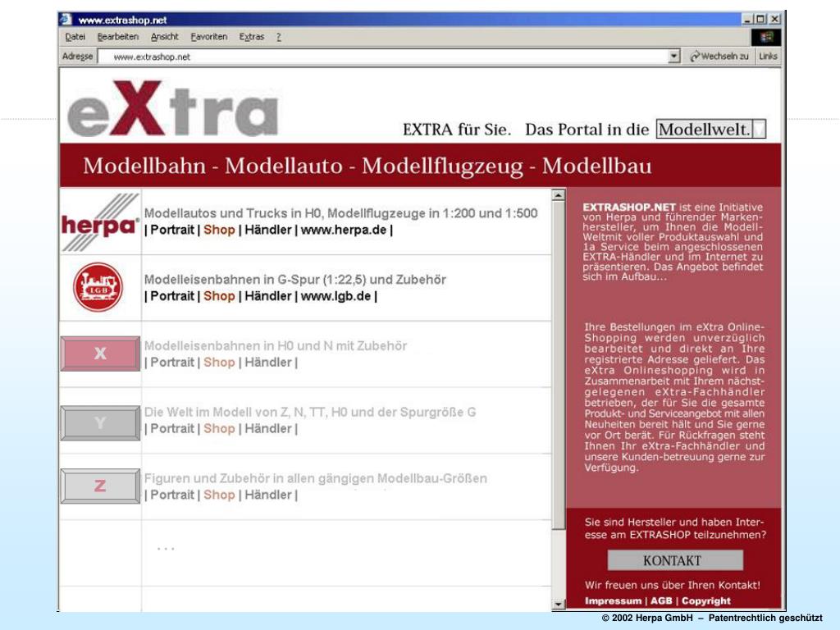The image size is (840, 630).
Task: Click text 'Modelleisenbahnen in G-Spur (1:22,5) und Zubehör'
Action: pos(295,280)
